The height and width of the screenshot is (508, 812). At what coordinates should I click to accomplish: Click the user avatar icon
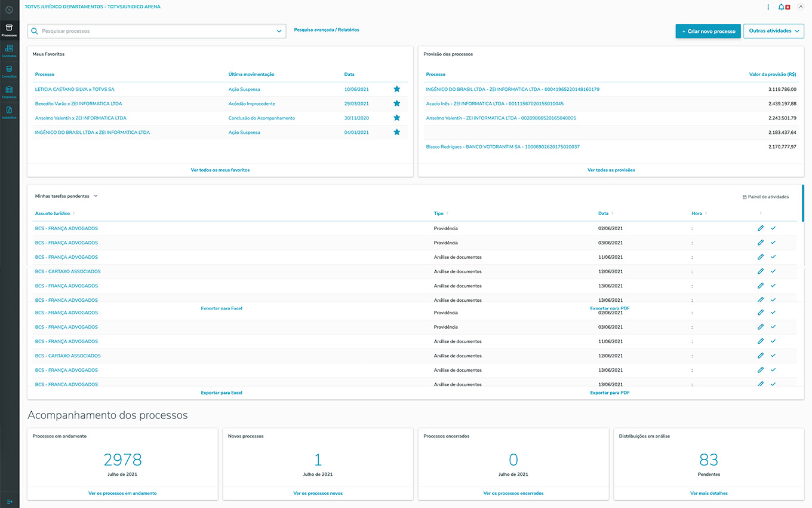click(x=801, y=7)
